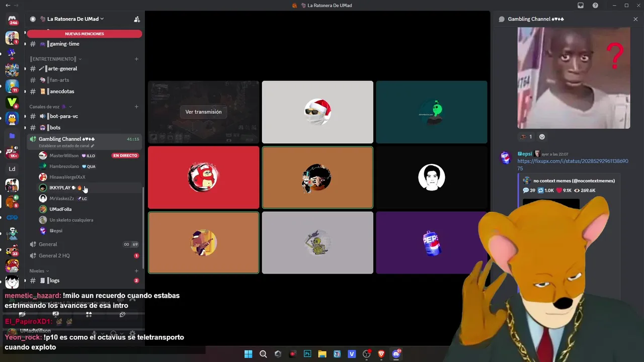Image resolution: width=644 pixels, height=362 pixels.
Task: Focus the Santa hat avatar video tile
Action: pos(317,112)
